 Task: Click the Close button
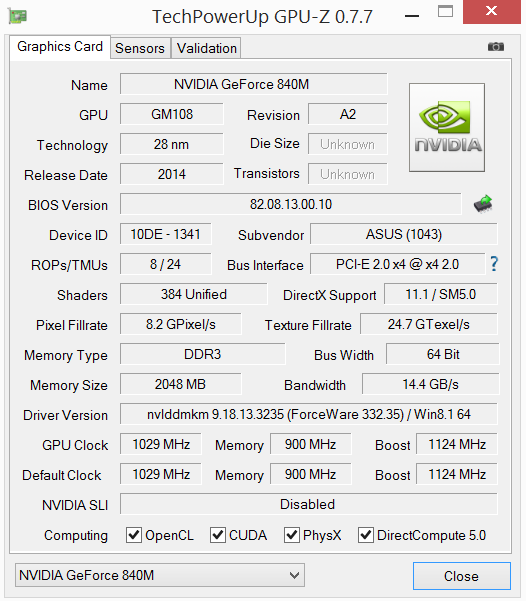pyautogui.click(x=462, y=576)
